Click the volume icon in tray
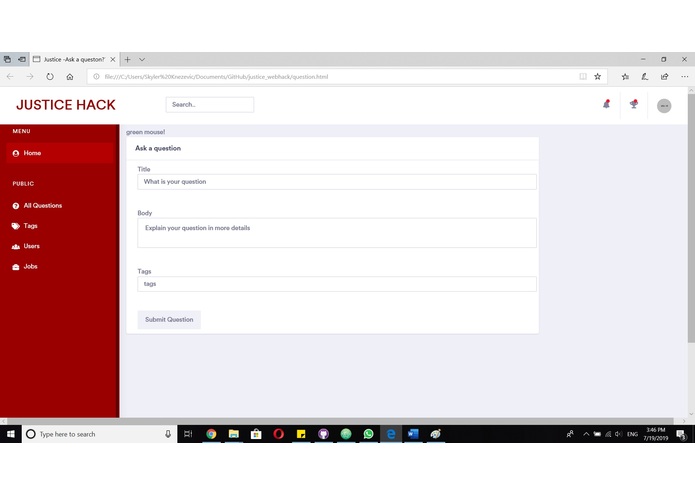695x494 pixels. pos(618,434)
